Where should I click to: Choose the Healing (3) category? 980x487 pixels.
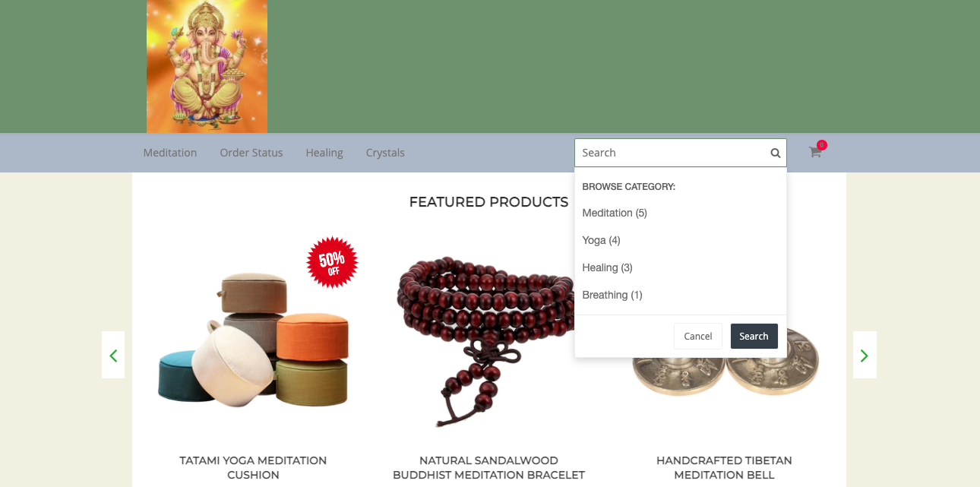click(x=608, y=267)
